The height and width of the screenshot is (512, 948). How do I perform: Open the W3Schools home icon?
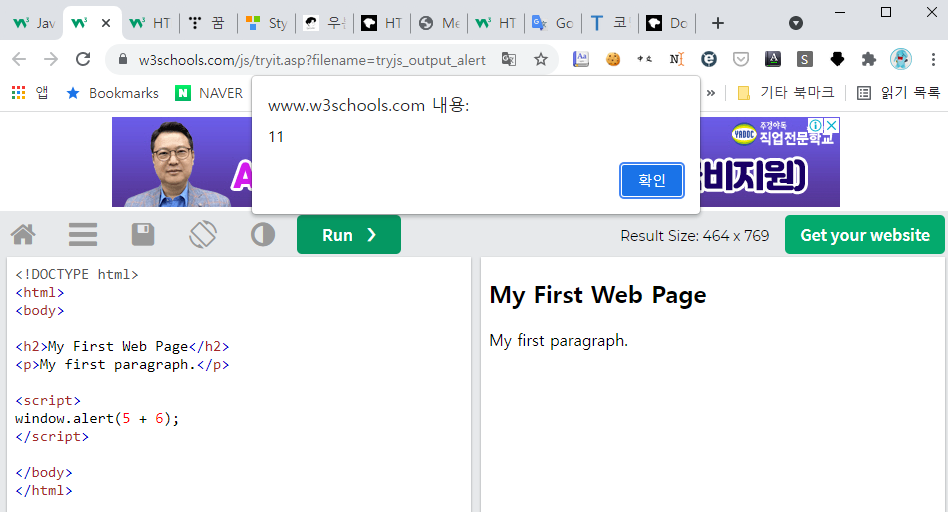[x=24, y=235]
